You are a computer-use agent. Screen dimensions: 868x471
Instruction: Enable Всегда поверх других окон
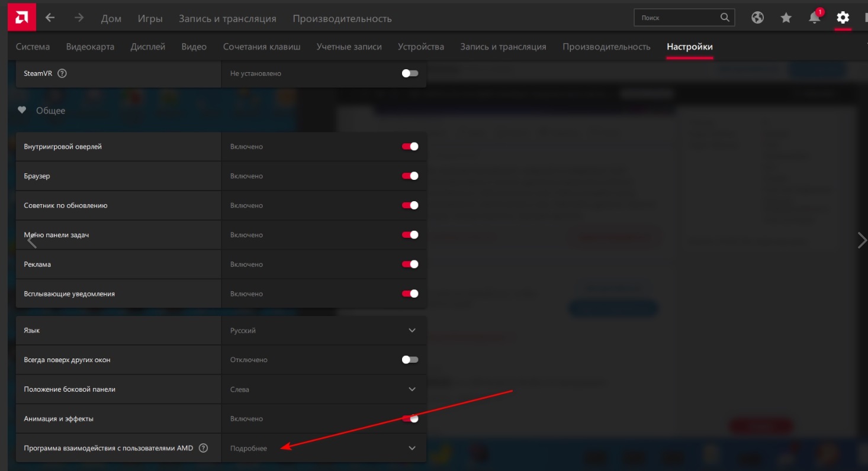410,360
